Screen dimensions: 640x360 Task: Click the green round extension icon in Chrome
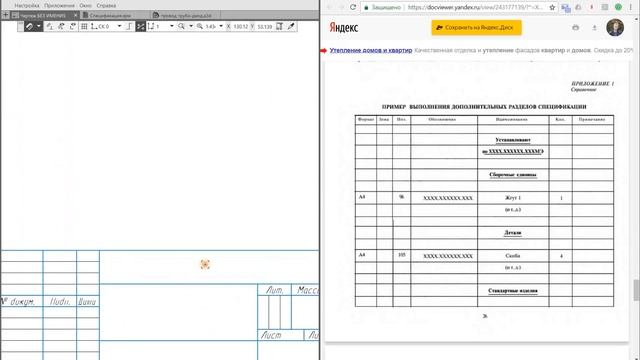point(618,7)
